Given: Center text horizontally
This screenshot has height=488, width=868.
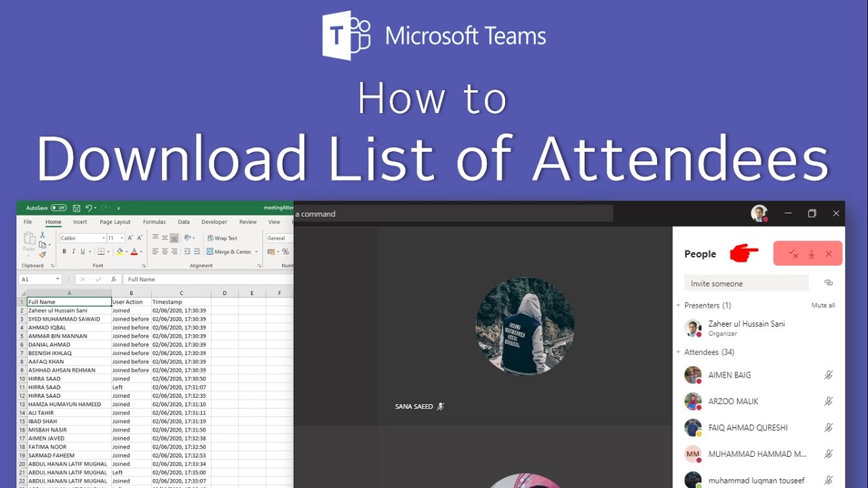Looking at the screenshot, I should click(165, 251).
